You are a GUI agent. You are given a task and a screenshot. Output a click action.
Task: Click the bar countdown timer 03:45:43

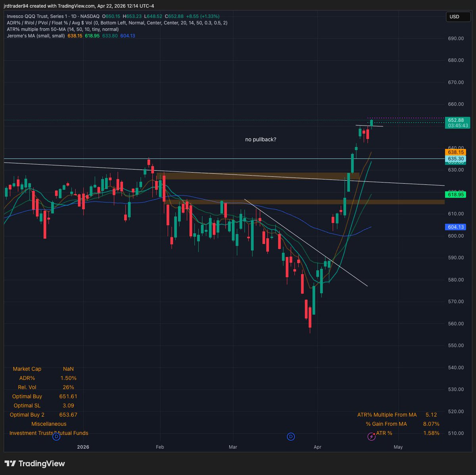pos(458,125)
